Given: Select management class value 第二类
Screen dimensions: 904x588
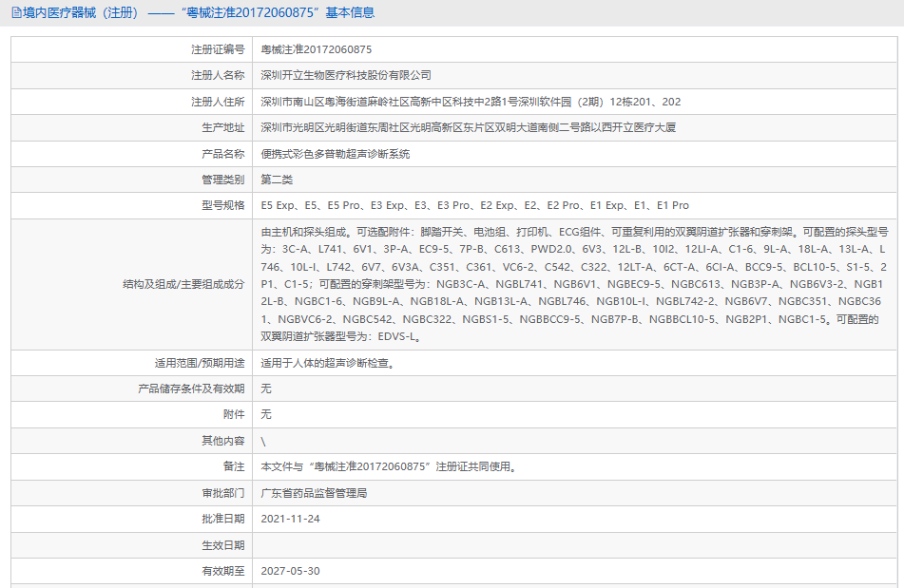Looking at the screenshot, I should pyautogui.click(x=277, y=180).
